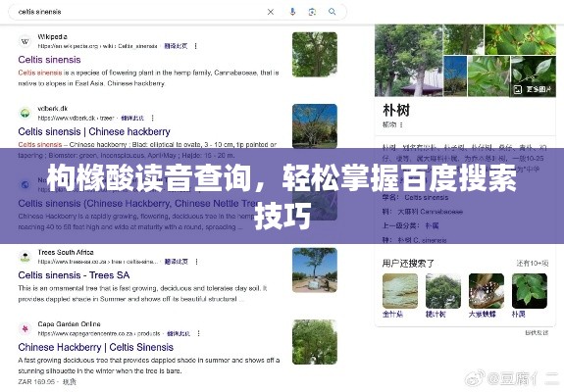This screenshot has width=564, height=392.
Task: Translate the vdberk.dk result page
Action: pyautogui.click(x=132, y=118)
